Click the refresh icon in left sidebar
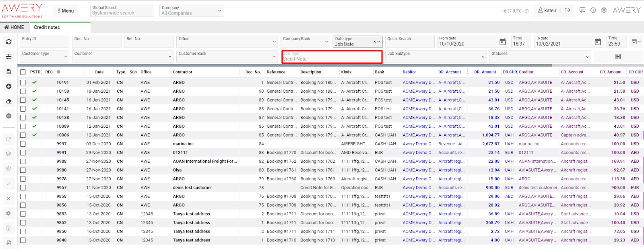 coord(8,42)
